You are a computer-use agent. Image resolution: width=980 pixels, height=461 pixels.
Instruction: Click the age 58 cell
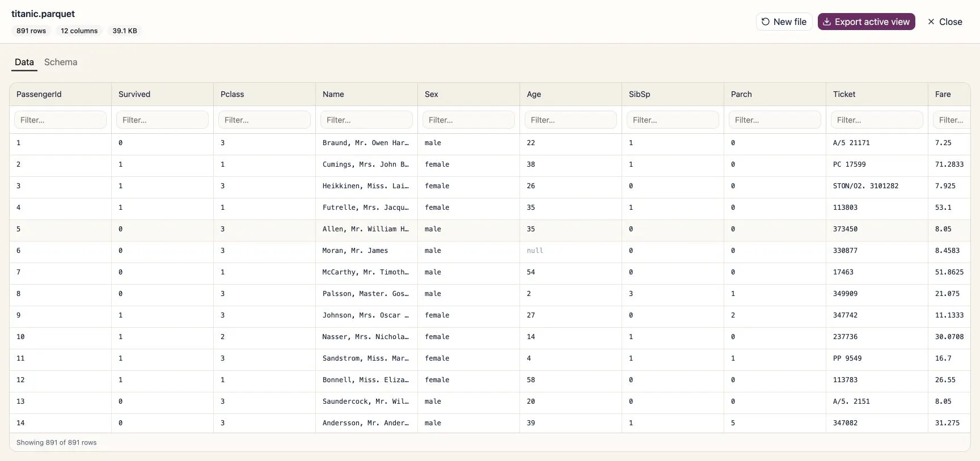click(x=571, y=380)
